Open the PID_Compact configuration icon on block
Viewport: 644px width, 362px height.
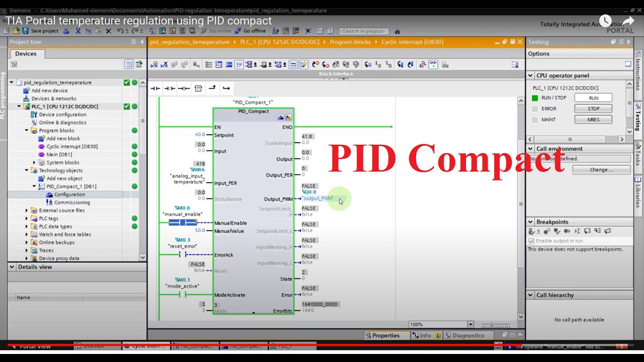tap(281, 117)
